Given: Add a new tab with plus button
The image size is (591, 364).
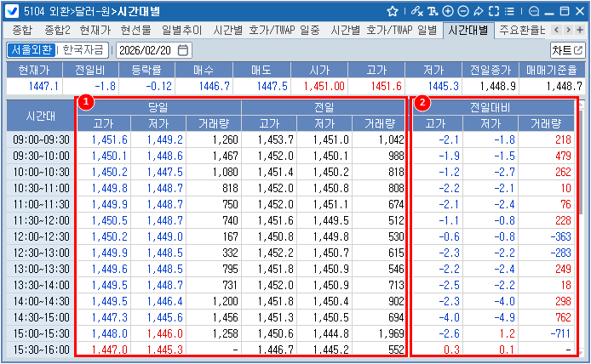Looking at the screenshot, I should (x=579, y=31).
